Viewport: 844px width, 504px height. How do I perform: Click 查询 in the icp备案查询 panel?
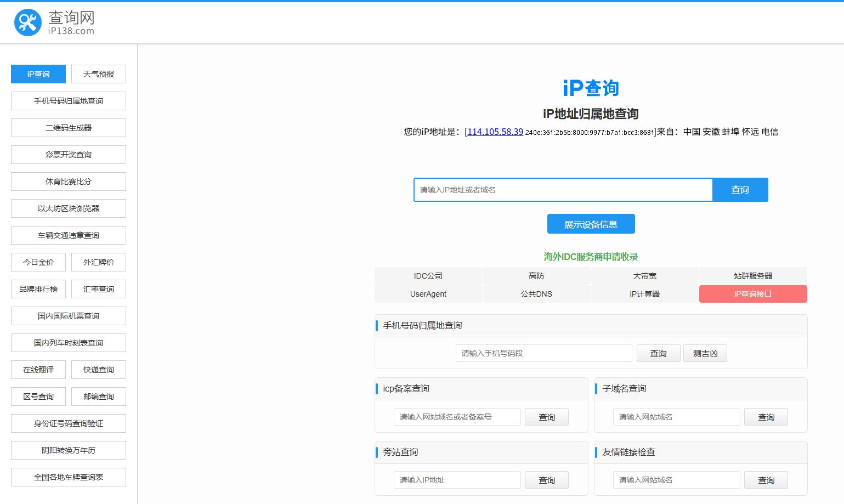click(x=547, y=417)
